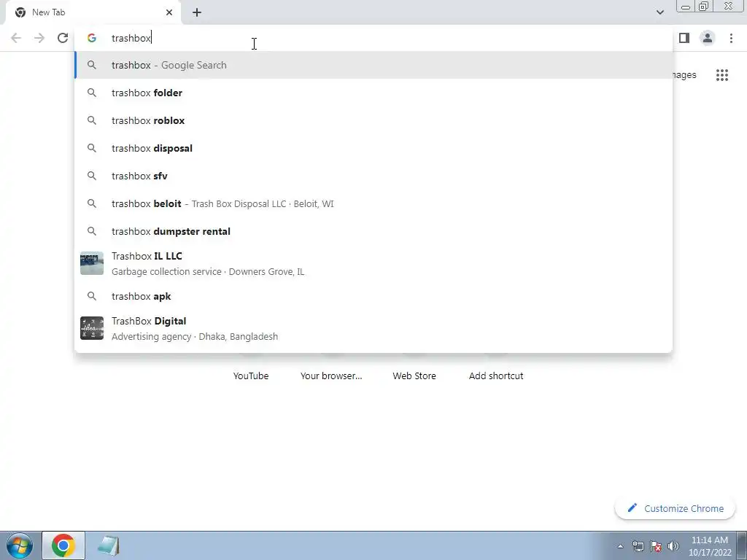Open the side panel icon
The image size is (747, 560).
pyautogui.click(x=684, y=38)
